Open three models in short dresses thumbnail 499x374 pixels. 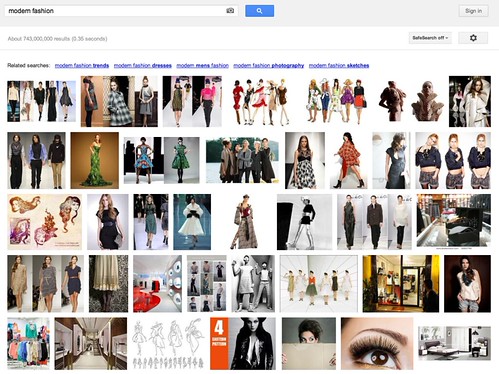[45, 284]
